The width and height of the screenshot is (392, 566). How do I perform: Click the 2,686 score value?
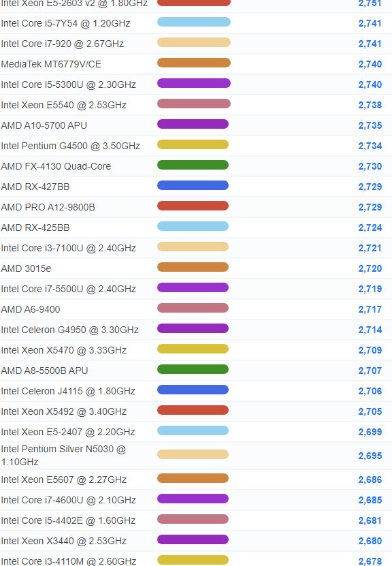(370, 479)
